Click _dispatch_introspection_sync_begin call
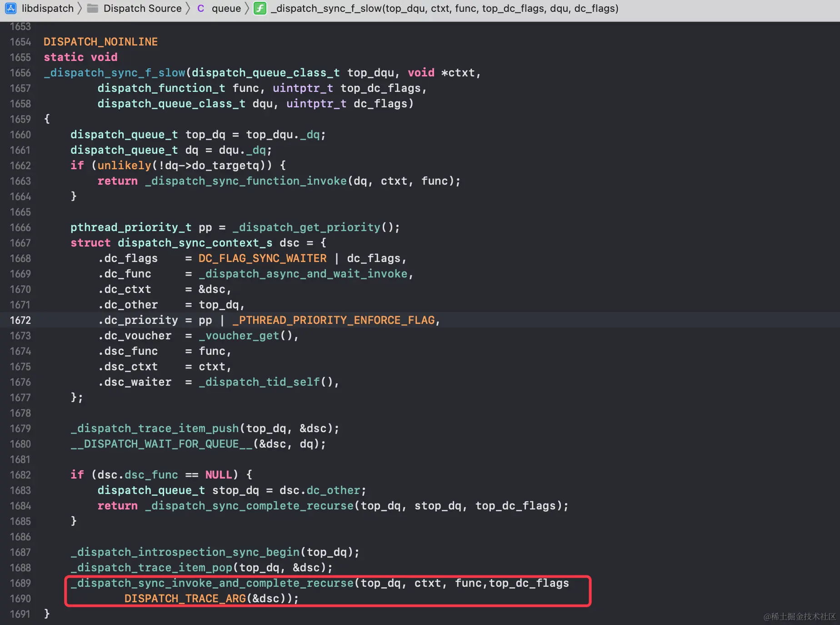The width and height of the screenshot is (840, 625). [x=185, y=552]
